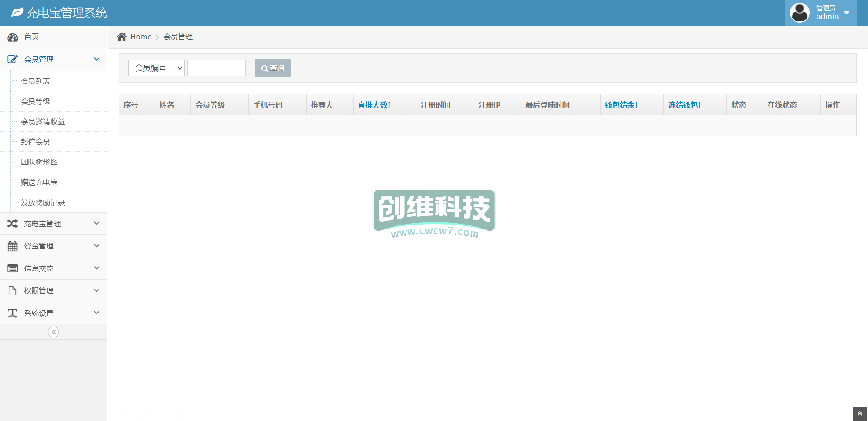Open the admin user dropdown menu
This screenshot has width=868, height=421.
pos(846,13)
